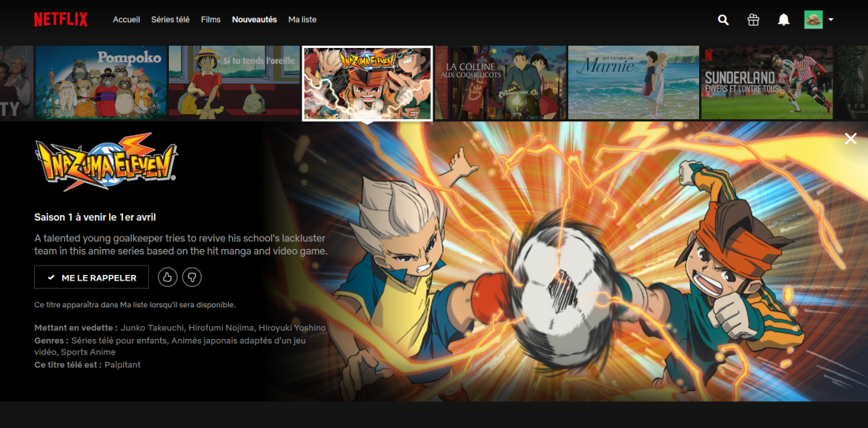
Task: Navigate to the Films section
Action: 211,20
